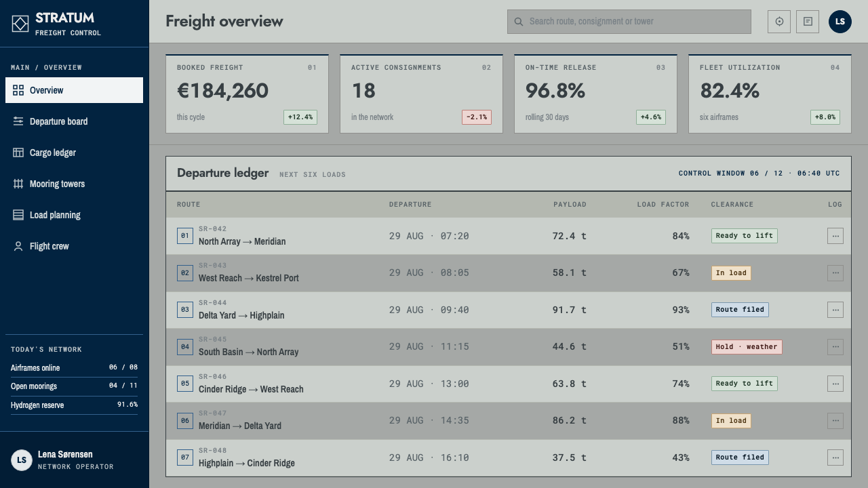Screen dimensions: 868x488
Task: Click the Mooring towers grid icon
Action: pos(18,184)
